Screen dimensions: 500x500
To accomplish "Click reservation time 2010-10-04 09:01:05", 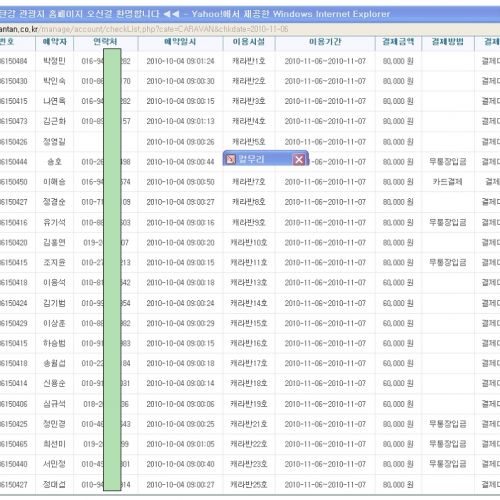I will 180,444.
